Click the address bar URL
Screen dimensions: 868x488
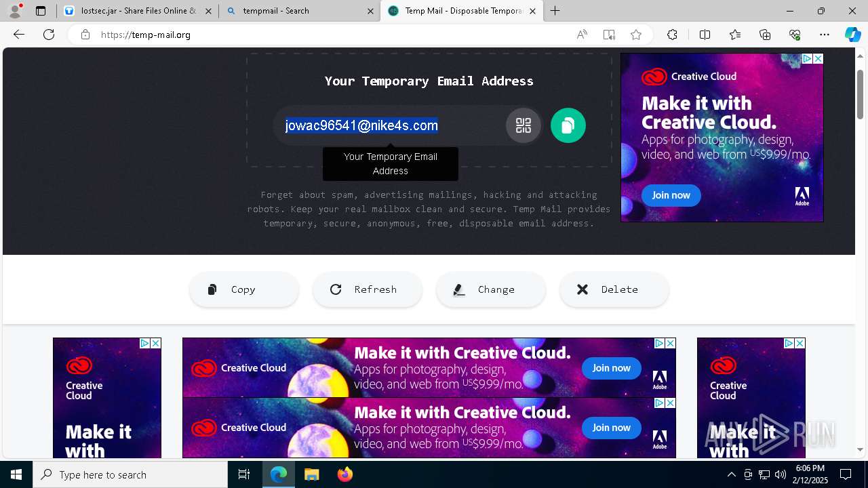pos(146,35)
